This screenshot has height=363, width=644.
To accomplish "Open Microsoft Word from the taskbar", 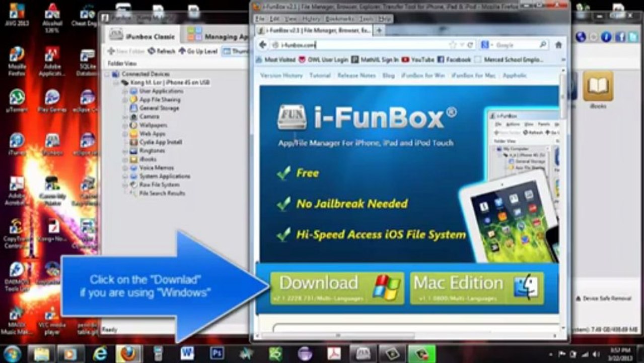I will (x=187, y=354).
